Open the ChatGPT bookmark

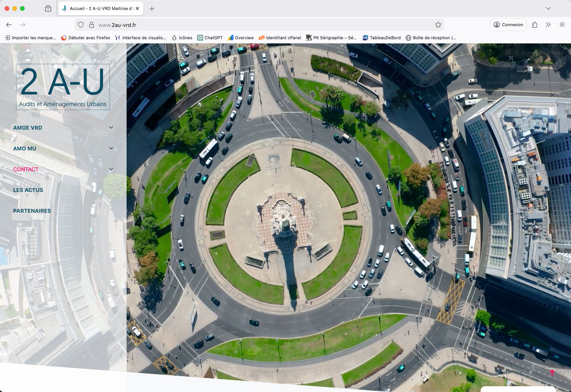pyautogui.click(x=210, y=38)
